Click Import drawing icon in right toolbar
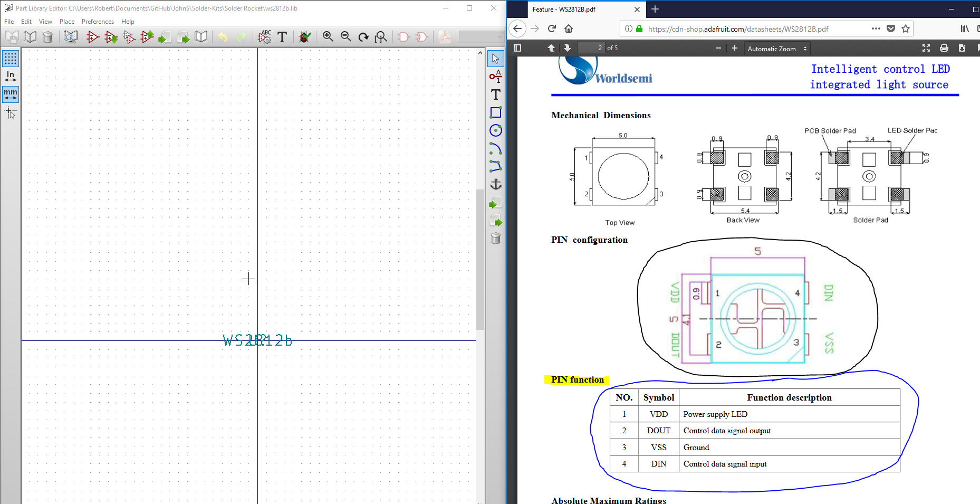Image resolution: width=980 pixels, height=504 pixels. pos(495,203)
